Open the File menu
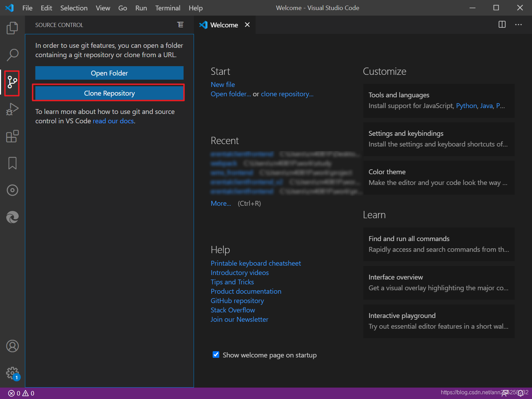This screenshot has height=399, width=532. pyautogui.click(x=27, y=8)
